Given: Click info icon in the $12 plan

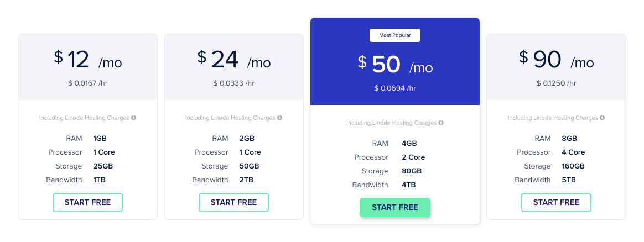Looking at the screenshot, I should 134,118.
